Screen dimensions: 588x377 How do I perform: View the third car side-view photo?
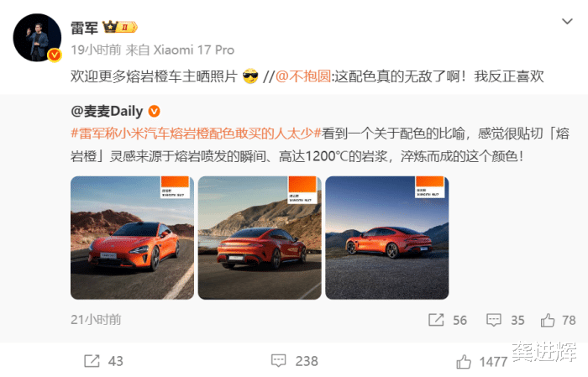pyautogui.click(x=387, y=238)
